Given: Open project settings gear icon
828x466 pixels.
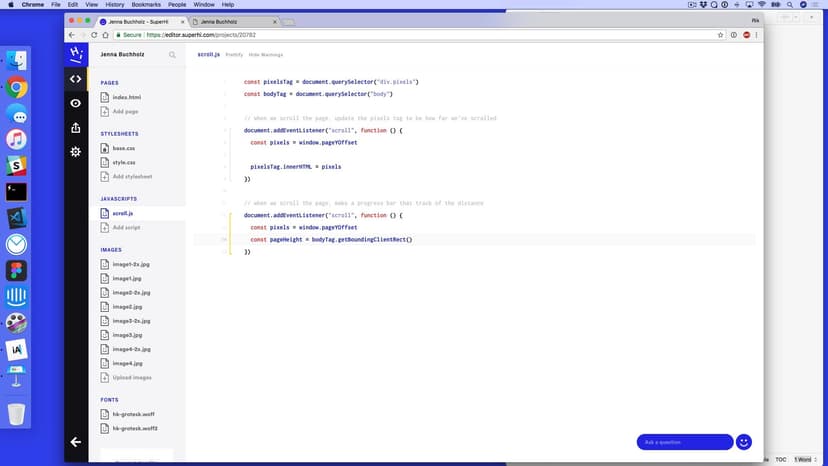Looking at the screenshot, I should pos(75,151).
